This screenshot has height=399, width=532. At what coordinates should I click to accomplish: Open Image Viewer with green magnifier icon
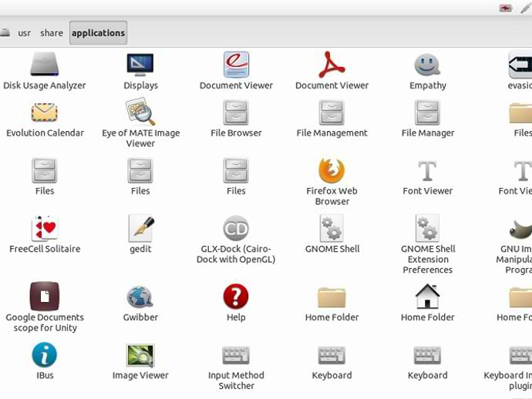coord(140,355)
